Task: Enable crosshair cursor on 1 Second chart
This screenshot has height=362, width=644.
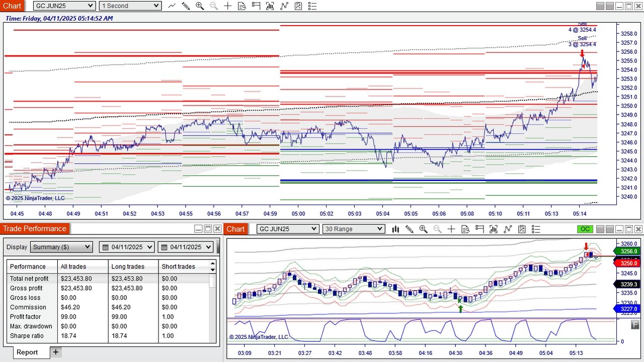Action: pos(228,6)
